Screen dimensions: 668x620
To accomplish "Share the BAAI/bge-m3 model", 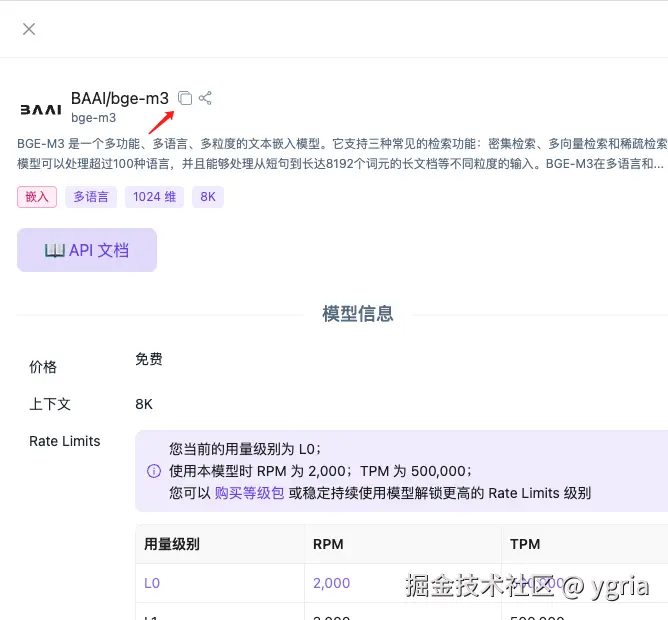I will tap(205, 98).
